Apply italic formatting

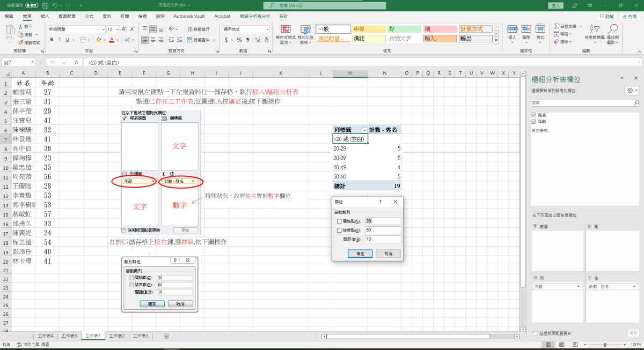click(x=60, y=40)
